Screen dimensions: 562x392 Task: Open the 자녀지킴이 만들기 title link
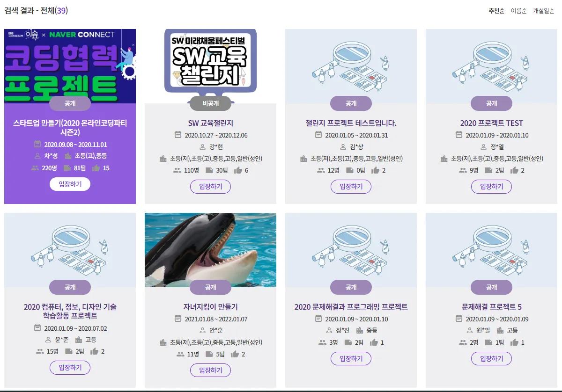coord(210,307)
